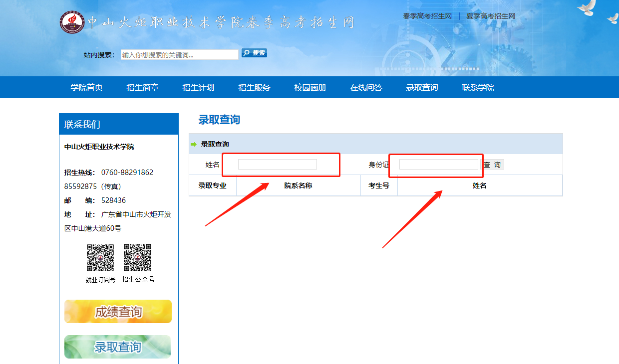Select 录取查询 in the top navigation
This screenshot has height=364, width=619.
click(x=422, y=88)
